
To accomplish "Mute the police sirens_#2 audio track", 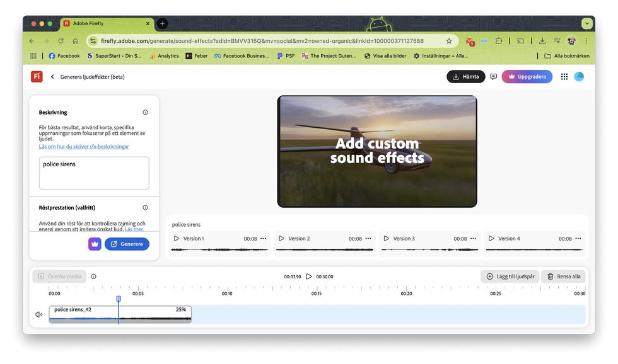I will point(38,314).
